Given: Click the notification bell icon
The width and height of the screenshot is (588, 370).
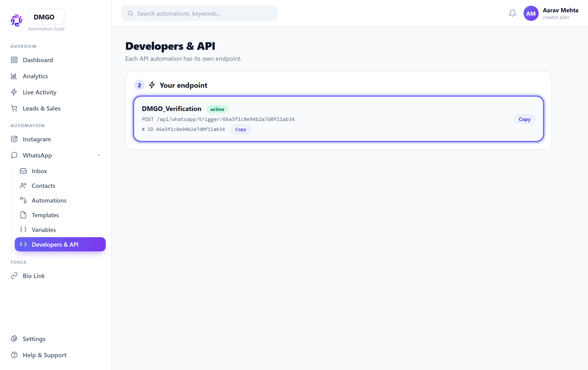Looking at the screenshot, I should click(512, 13).
